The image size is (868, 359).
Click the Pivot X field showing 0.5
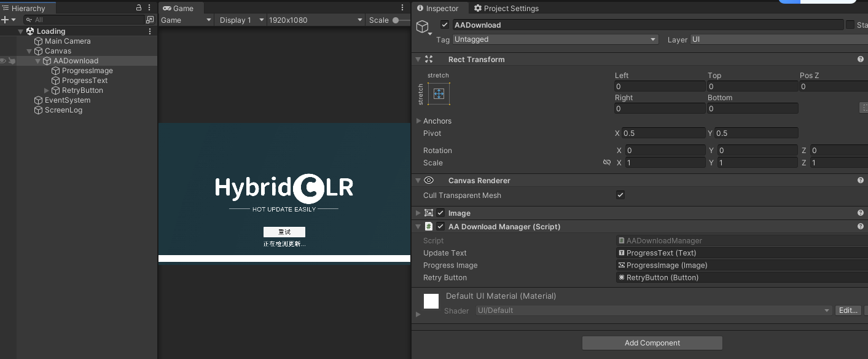click(x=663, y=133)
